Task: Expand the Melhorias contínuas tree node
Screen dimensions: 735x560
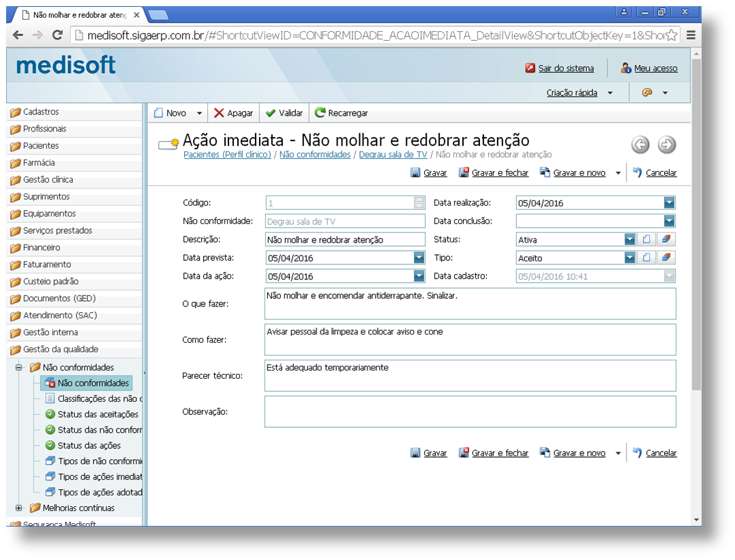Action: tap(18, 508)
